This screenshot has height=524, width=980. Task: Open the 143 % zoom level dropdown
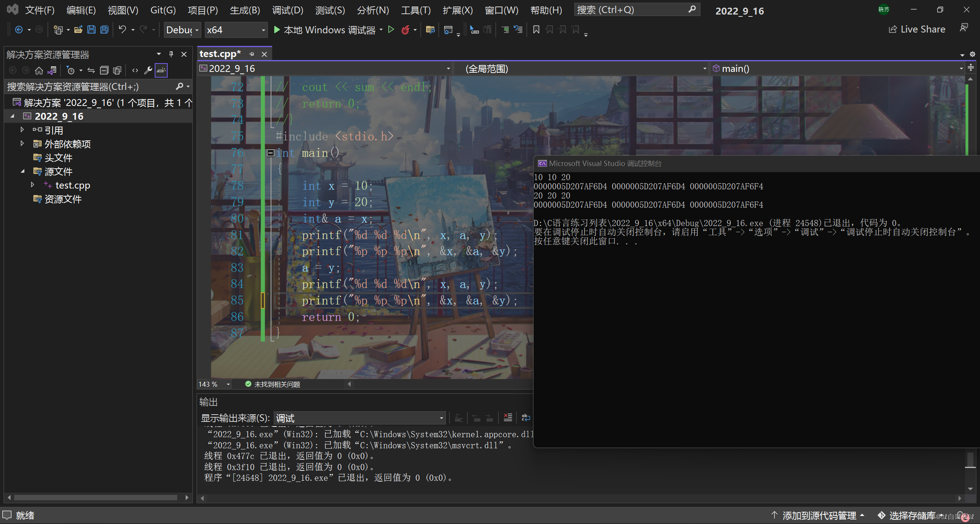[214, 384]
